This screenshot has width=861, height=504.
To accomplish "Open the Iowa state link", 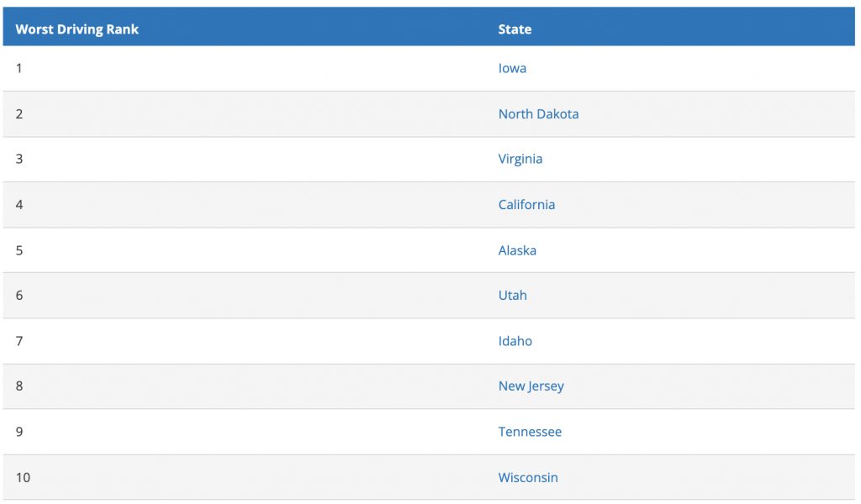I will coord(512,68).
